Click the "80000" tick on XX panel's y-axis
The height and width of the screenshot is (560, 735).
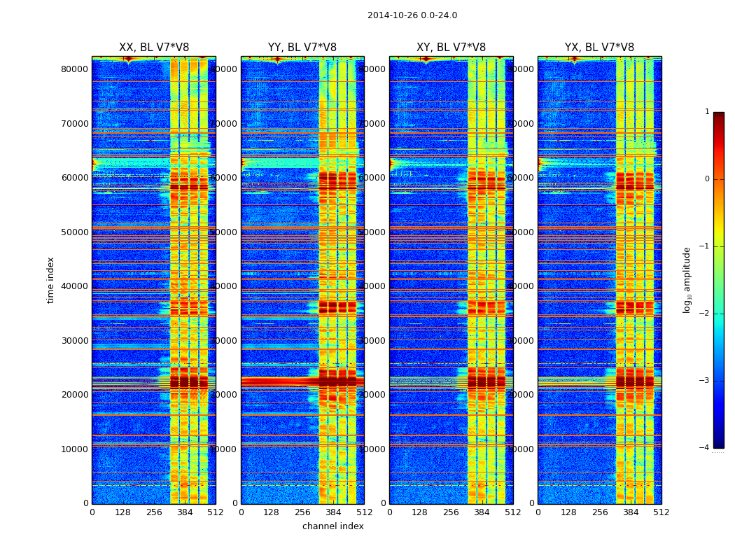(74, 69)
